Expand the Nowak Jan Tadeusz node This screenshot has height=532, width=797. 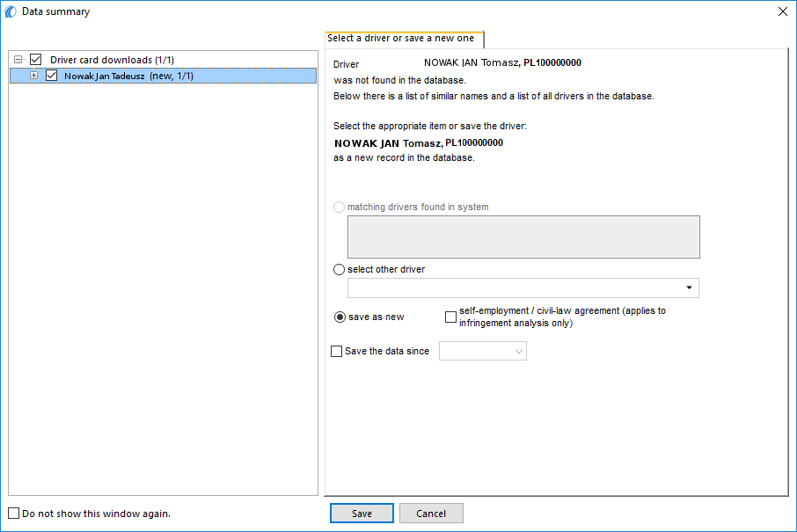pos(33,76)
